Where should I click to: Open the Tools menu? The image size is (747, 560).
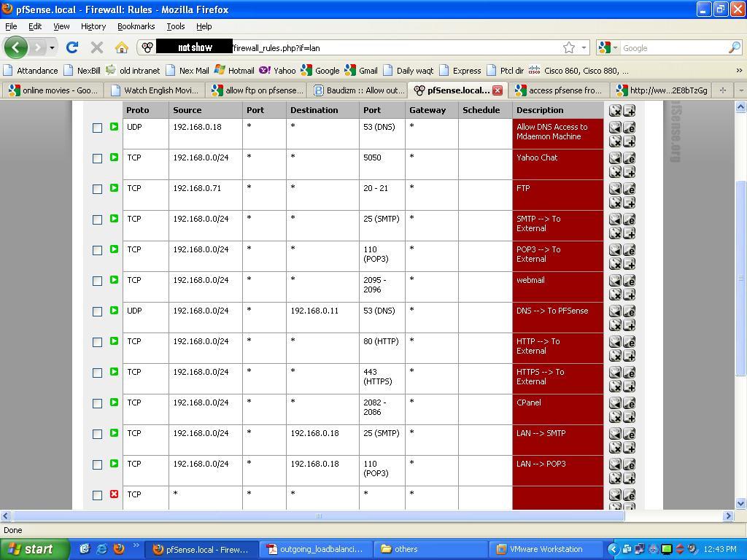pos(175,26)
